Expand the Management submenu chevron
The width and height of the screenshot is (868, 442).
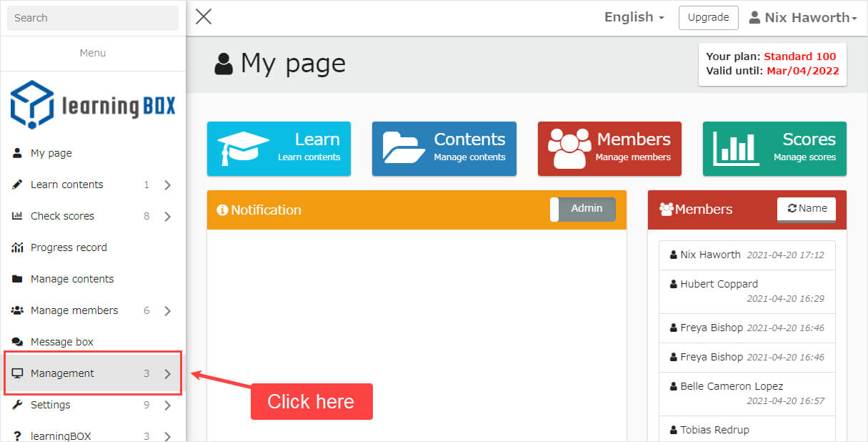[167, 373]
